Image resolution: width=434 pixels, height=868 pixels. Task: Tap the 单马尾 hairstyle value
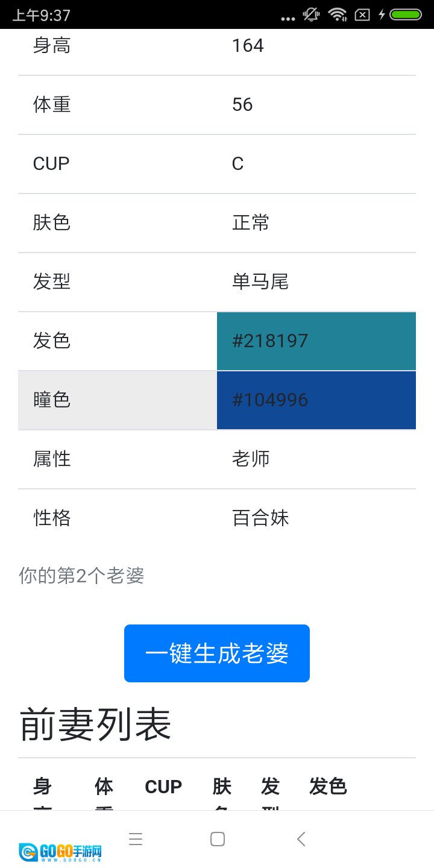260,281
